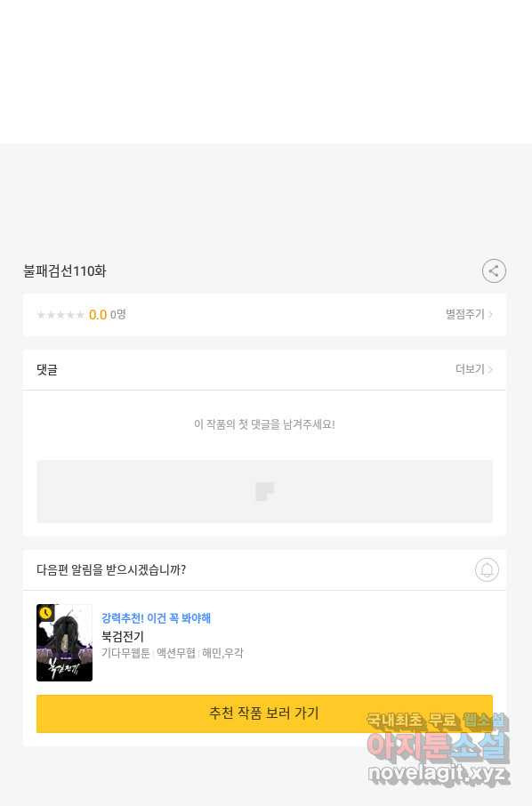Screen dimensions: 532x806
Task: Click the share icon next to 불패검선110화
Action: pyautogui.click(x=494, y=271)
